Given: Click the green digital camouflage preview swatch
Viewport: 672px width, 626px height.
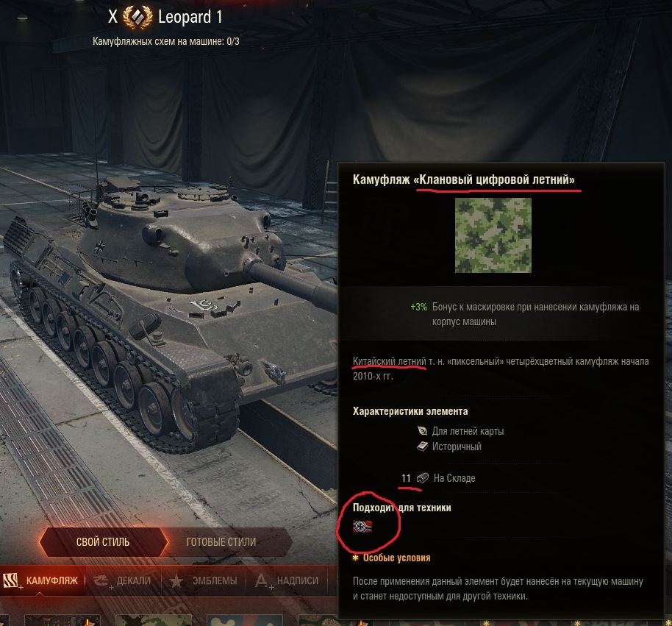Looking at the screenshot, I should pyautogui.click(x=493, y=235).
